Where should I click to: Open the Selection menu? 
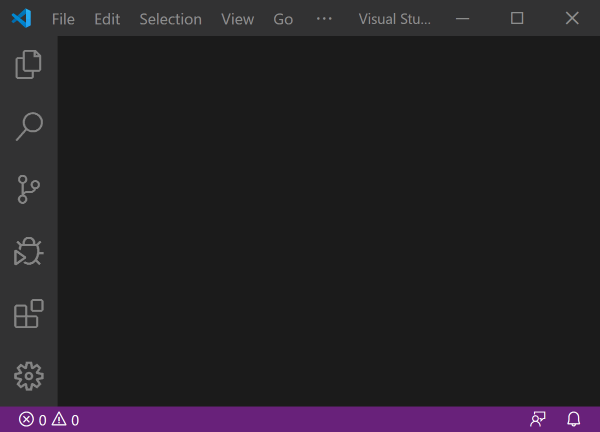click(x=170, y=19)
